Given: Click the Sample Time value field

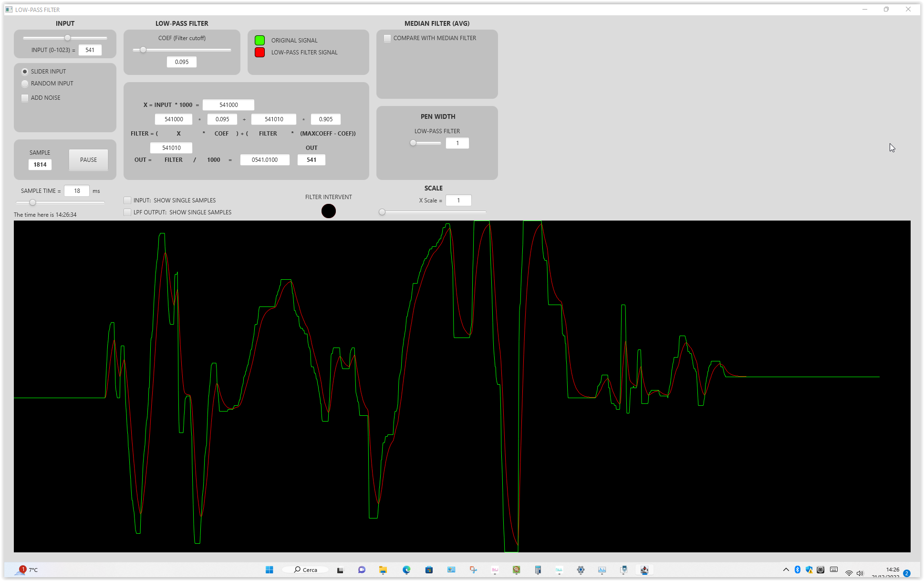Looking at the screenshot, I should click(77, 191).
